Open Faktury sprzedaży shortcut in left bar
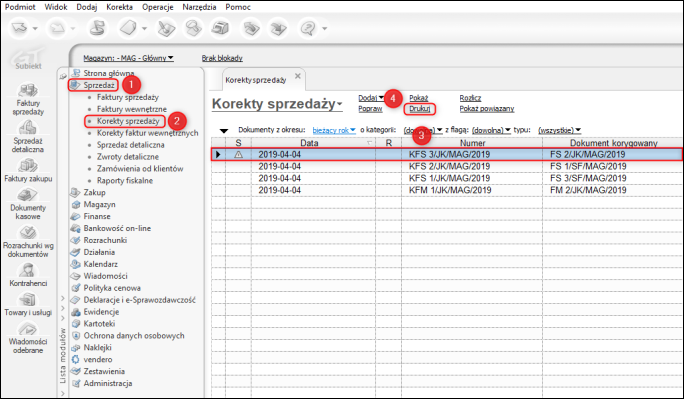This screenshot has width=684, height=399. [x=28, y=99]
